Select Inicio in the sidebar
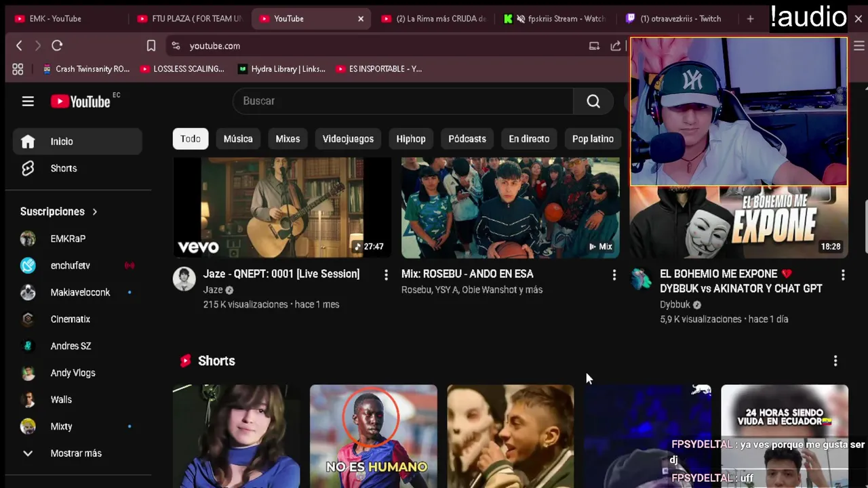The width and height of the screenshot is (868, 488). click(77, 141)
